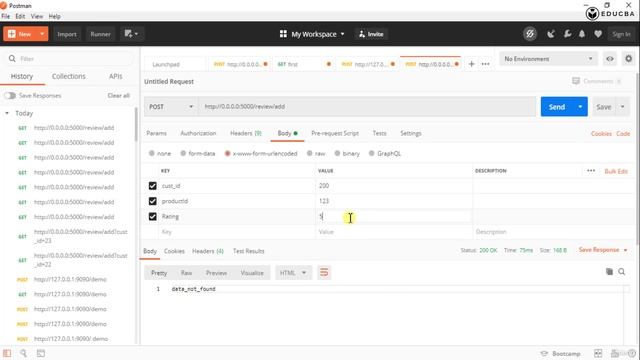Screen dimensions: 640x360
Task: Click the wrap lines icon in response
Action: pyautogui.click(x=324, y=272)
